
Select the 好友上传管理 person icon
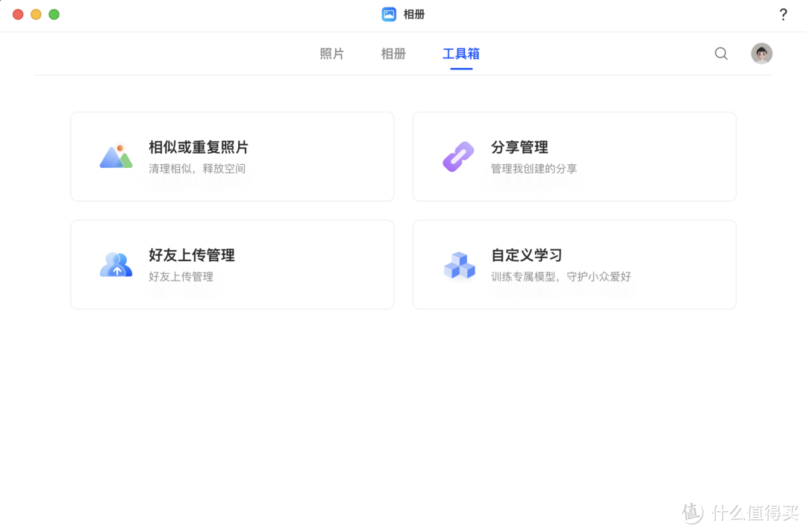point(116,264)
